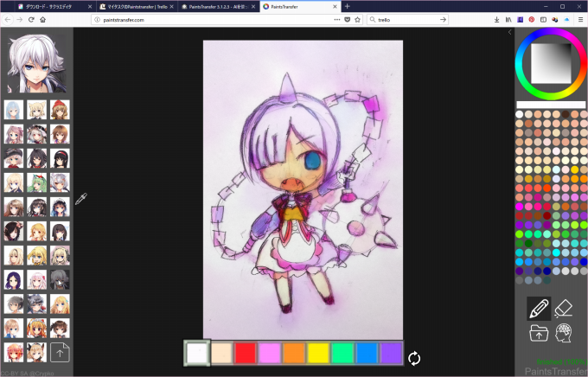Pick the peach skin swatch in the bottom palette
This screenshot has height=377, width=588.
pyautogui.click(x=221, y=354)
